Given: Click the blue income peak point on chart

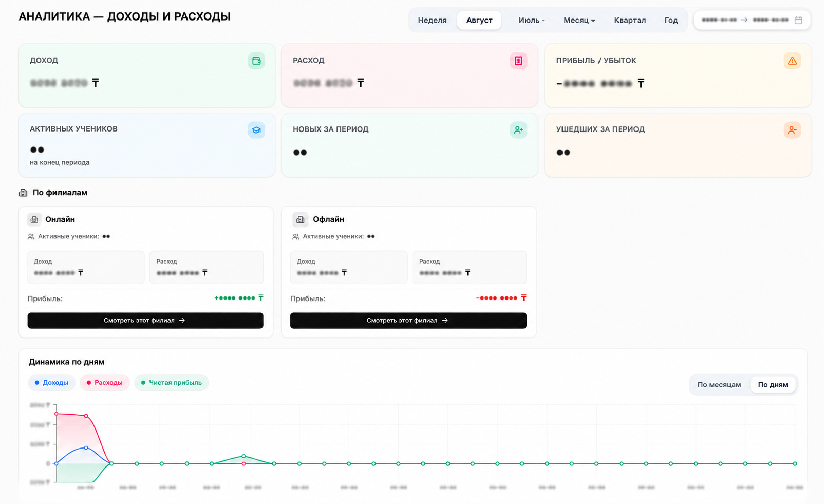Looking at the screenshot, I should 86,447.
